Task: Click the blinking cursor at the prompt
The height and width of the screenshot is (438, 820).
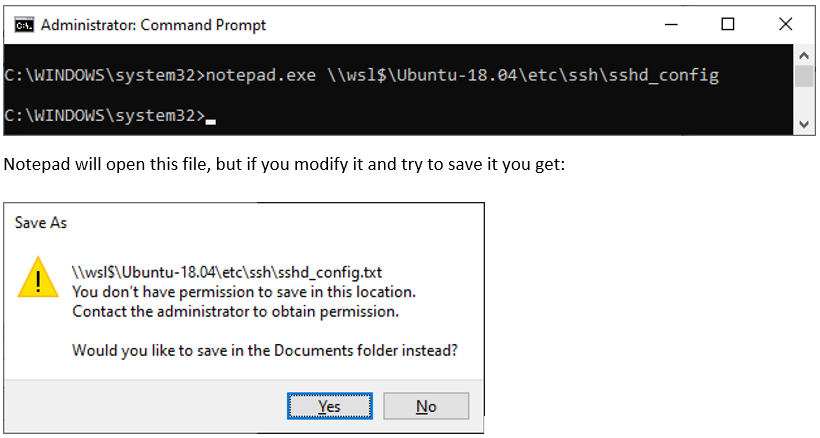Action: (x=211, y=122)
